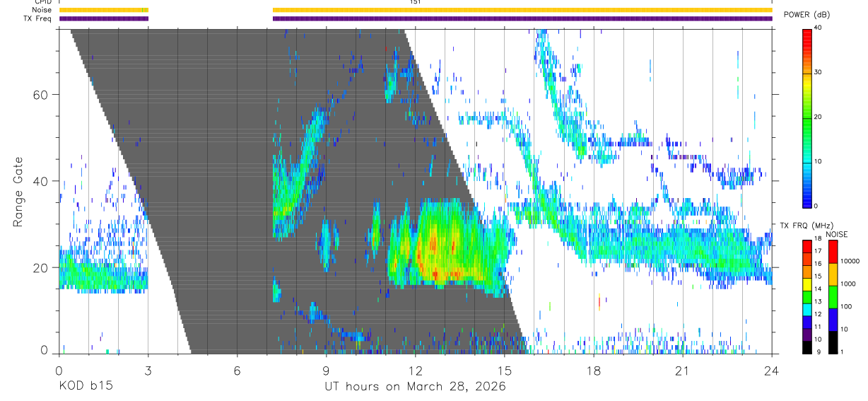This screenshot has width=868, height=401.
Task: Click the '30' tick on the POWER scale
Action: (818, 72)
